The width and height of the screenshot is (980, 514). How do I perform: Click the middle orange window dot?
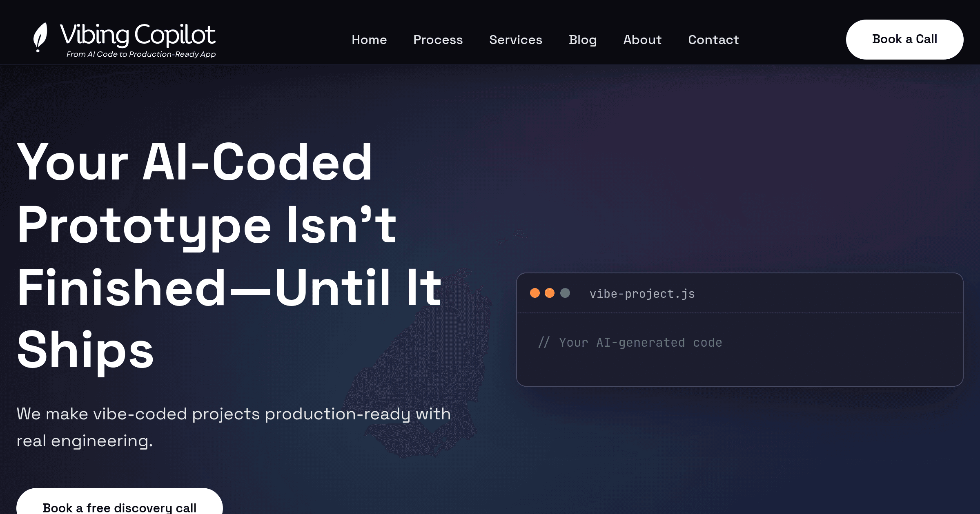point(550,293)
